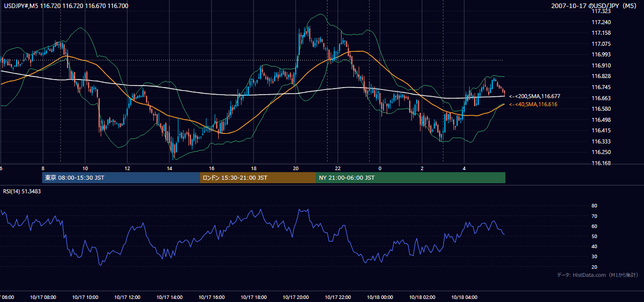644x302 pixels.
Task: Click the 116.663 price axis label
Action: click(601, 98)
